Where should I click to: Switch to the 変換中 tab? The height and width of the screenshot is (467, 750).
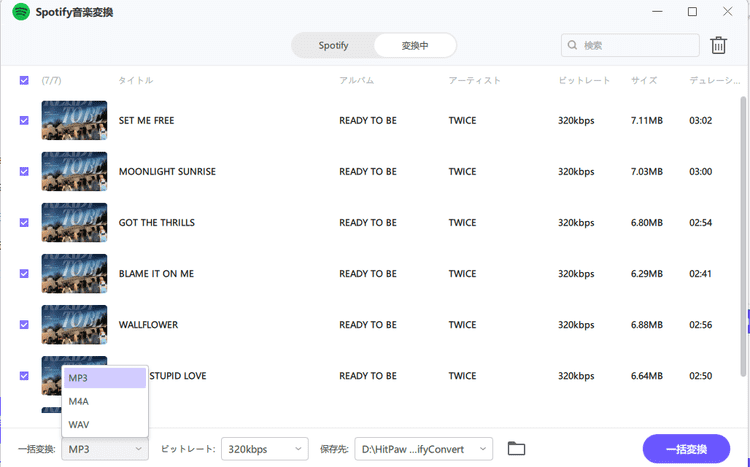coord(415,45)
